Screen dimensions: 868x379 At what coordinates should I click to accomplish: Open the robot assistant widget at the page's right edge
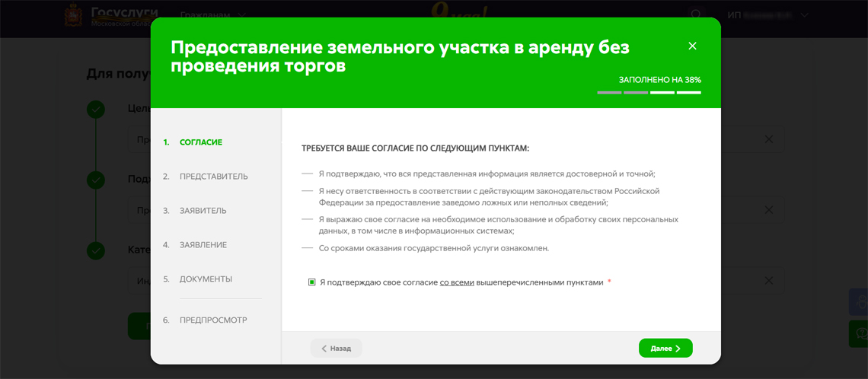pos(860,303)
